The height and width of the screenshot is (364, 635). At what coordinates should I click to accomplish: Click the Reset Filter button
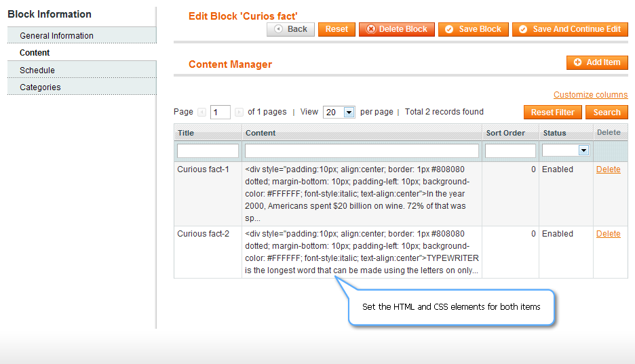pos(552,113)
